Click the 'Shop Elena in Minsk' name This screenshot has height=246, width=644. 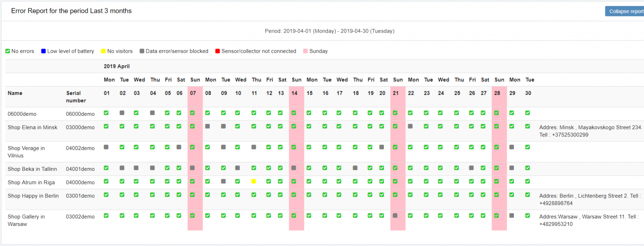(33, 127)
